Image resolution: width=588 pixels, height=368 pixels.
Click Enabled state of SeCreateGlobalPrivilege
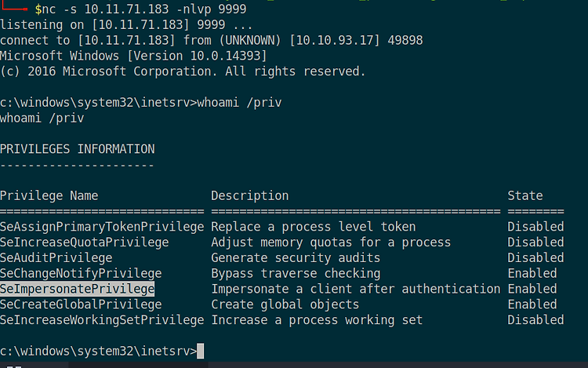(532, 304)
